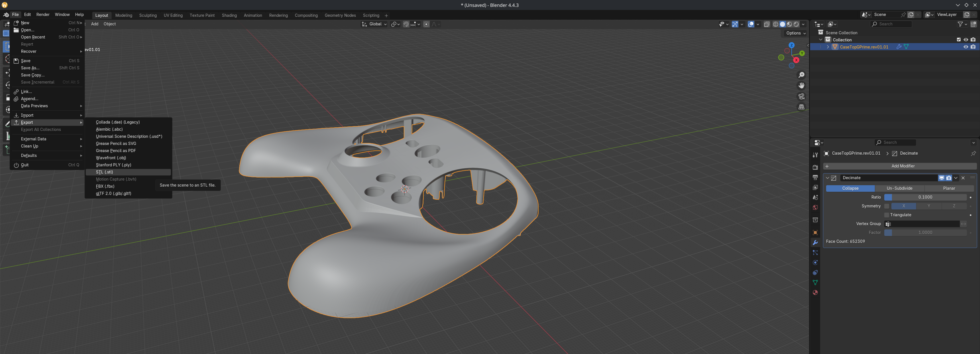Hide CaseTopGPrime.rev01.01 with eye icon
This screenshot has width=980, height=354.
tap(965, 47)
